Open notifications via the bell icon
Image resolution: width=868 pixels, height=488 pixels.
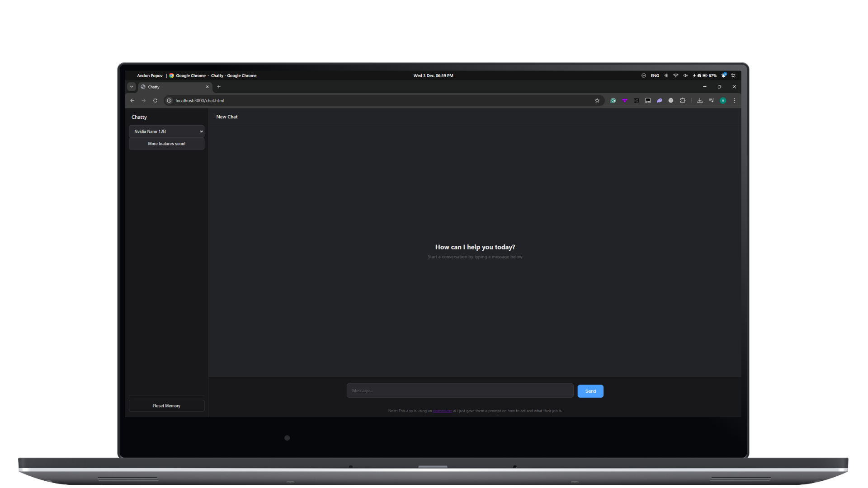tap(723, 75)
